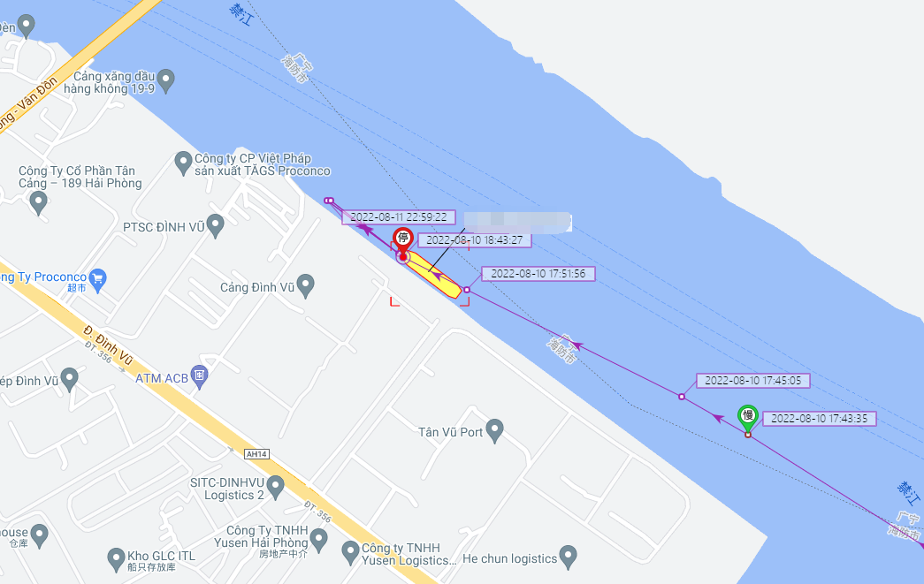Click the Tân Cảng 189 Hải Phòng pin

[38, 203]
